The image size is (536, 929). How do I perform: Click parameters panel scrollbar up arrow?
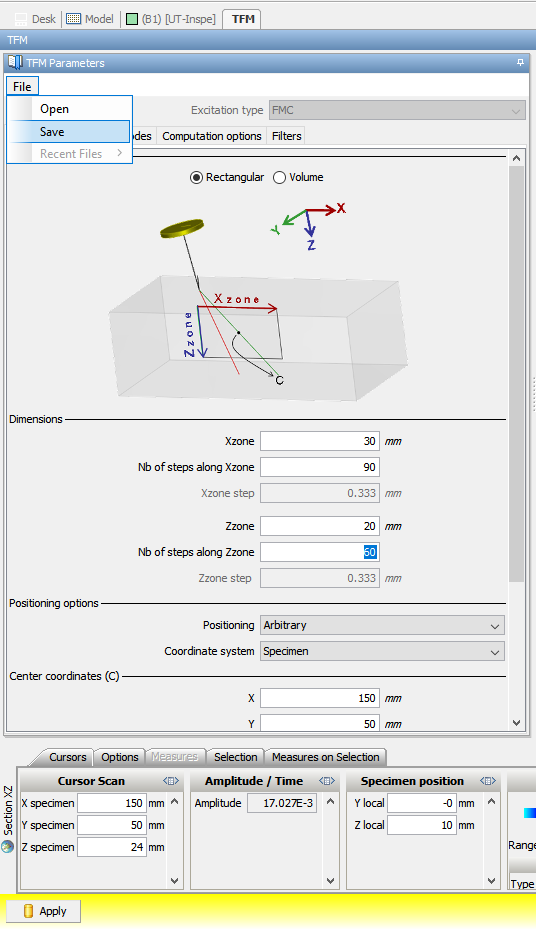click(516, 159)
